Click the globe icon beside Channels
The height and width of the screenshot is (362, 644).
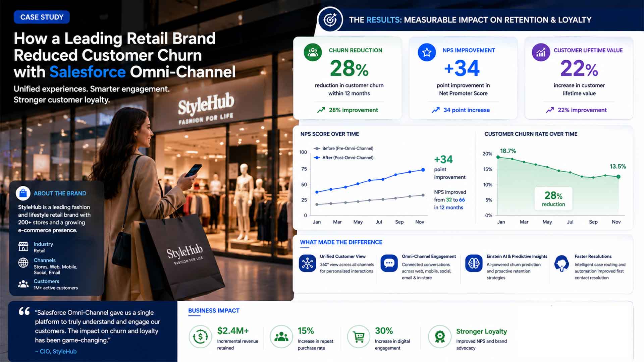[x=23, y=263]
